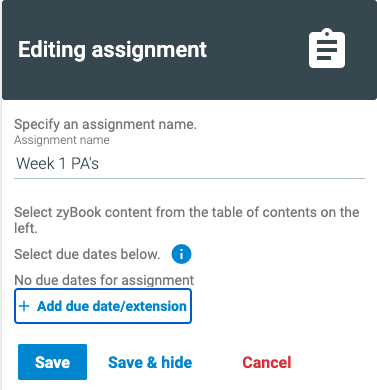Viewport: 377px width, 390px height.
Task: Click the 'Select due dates below.' label
Action: click(87, 254)
